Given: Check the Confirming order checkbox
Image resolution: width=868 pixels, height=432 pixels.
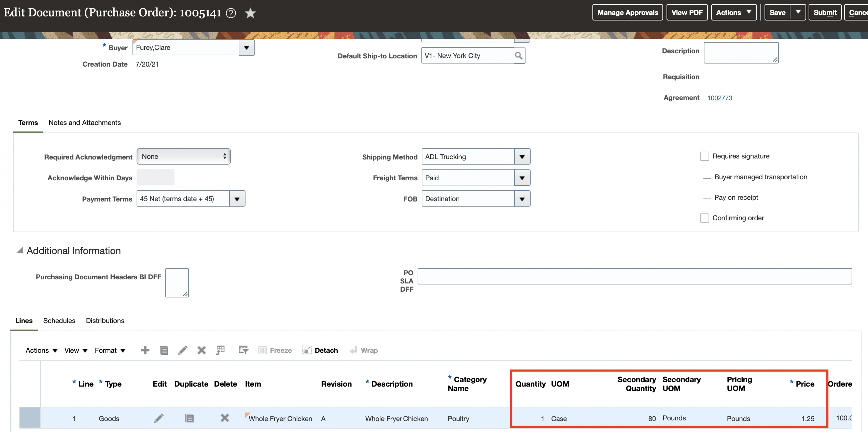Looking at the screenshot, I should 704,218.
